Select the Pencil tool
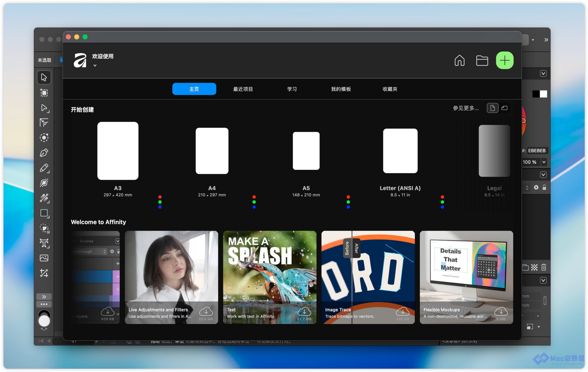The width and height of the screenshot is (588, 372). click(x=44, y=168)
